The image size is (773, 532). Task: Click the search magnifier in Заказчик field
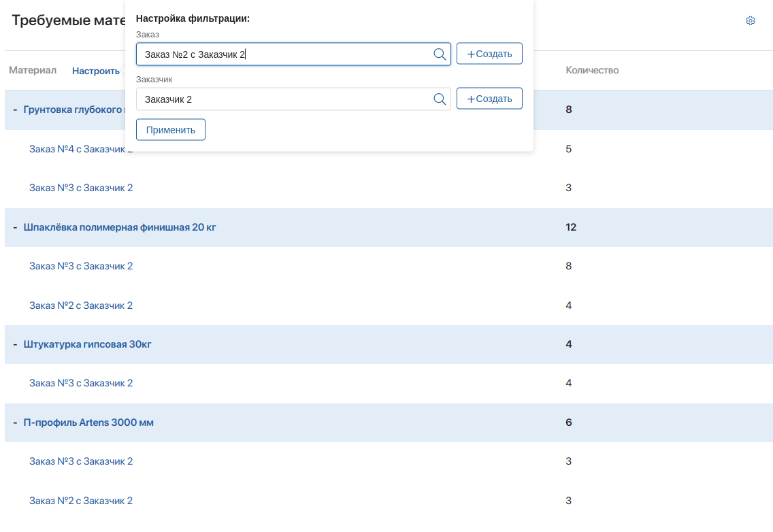point(440,99)
